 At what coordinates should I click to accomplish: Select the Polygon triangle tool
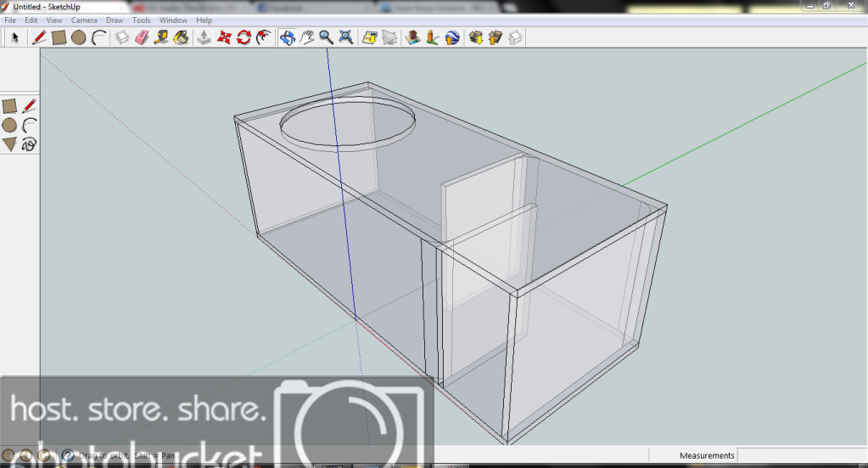[9, 144]
